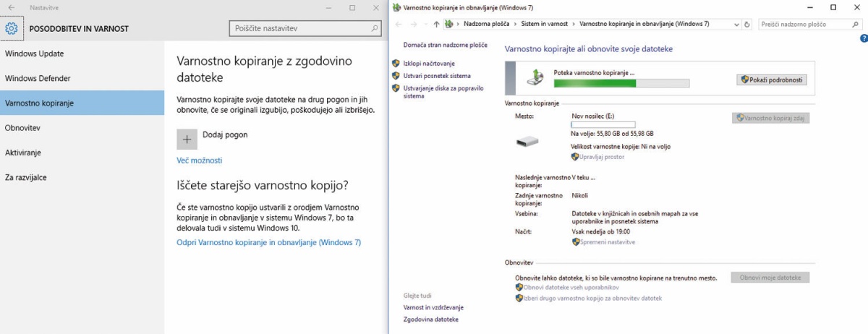The width and height of the screenshot is (868, 334).
Task: Click the up arrow in the Control Panel address bar
Action: click(436, 24)
